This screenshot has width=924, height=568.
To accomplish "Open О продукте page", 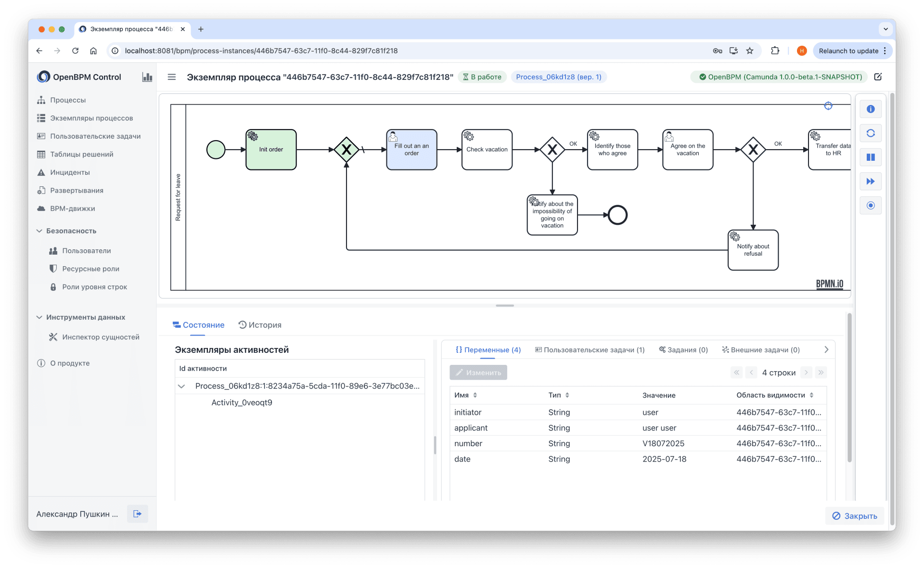I will 70,363.
